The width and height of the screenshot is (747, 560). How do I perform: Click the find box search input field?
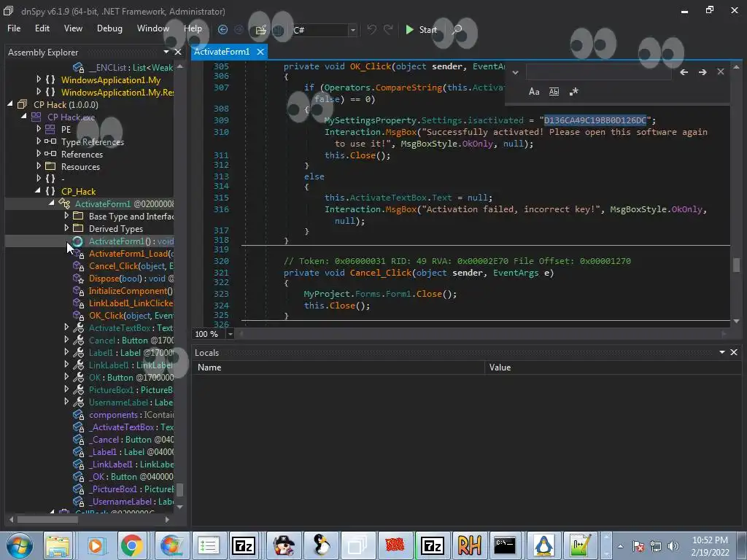tap(598, 72)
